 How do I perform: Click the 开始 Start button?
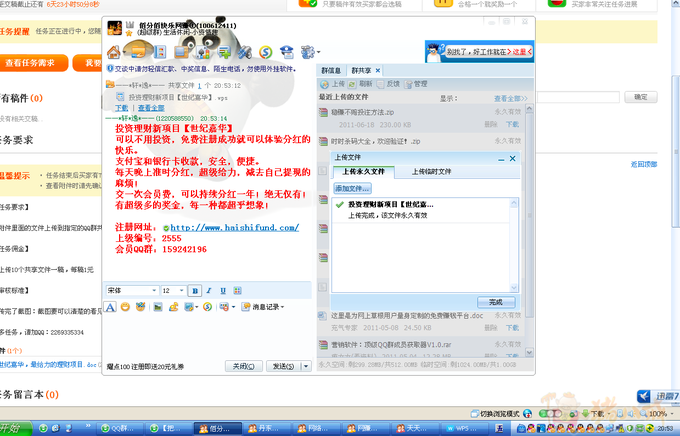tap(15, 428)
